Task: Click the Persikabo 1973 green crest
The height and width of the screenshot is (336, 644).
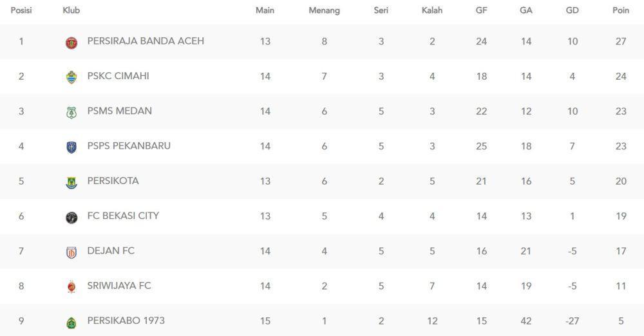Action: pos(71,322)
